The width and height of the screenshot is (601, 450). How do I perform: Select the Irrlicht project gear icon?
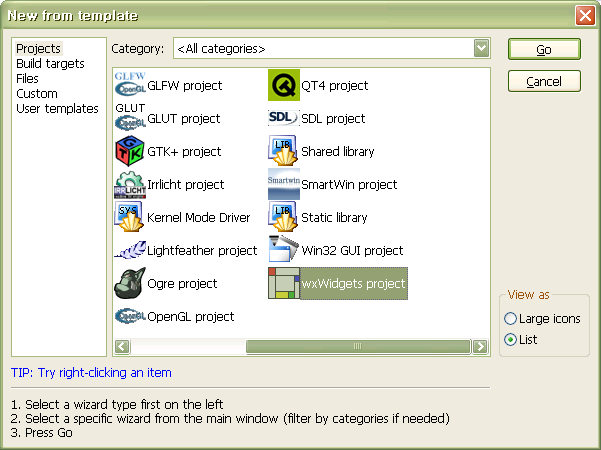click(130, 184)
